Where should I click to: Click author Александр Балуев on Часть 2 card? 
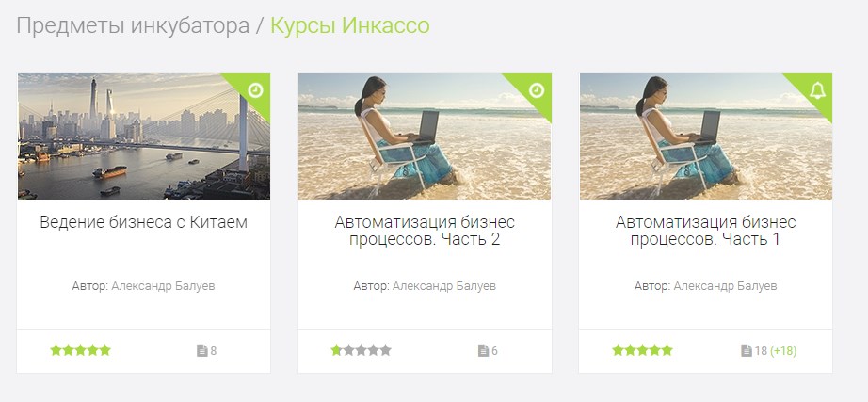(x=444, y=286)
